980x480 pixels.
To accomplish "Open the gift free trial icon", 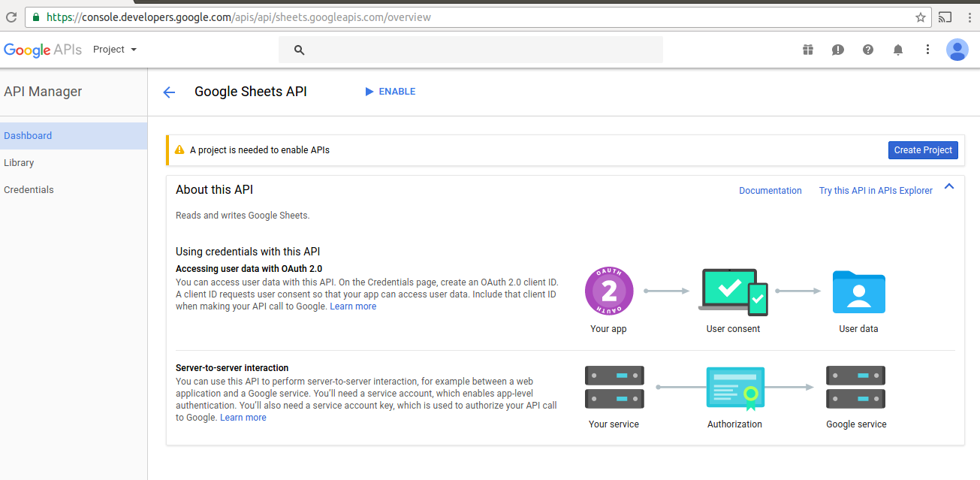I will tap(807, 50).
